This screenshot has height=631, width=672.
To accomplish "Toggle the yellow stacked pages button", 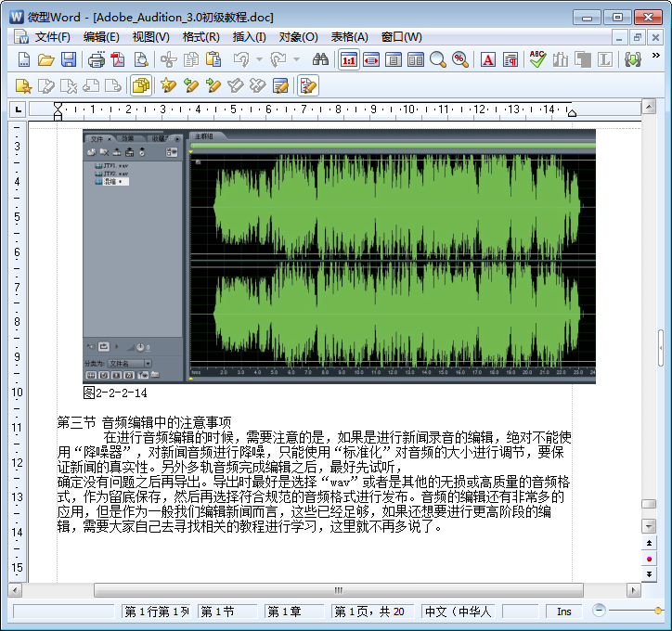I will (x=140, y=85).
